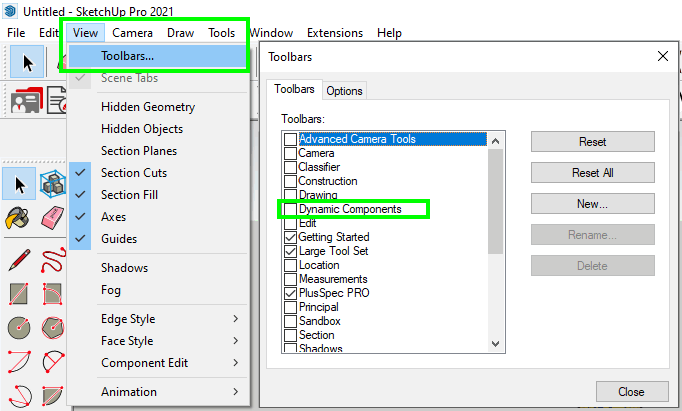
Task: Expand the Edge Style submenu
Action: 158,319
